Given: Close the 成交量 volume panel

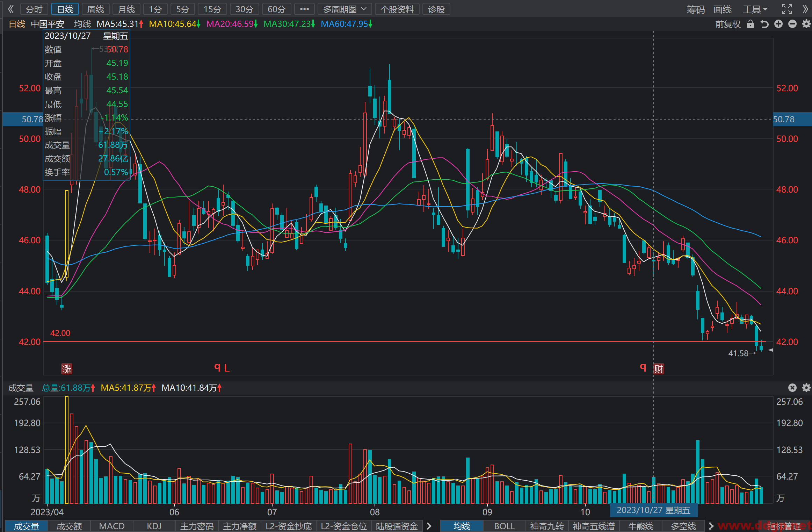Looking at the screenshot, I should [x=792, y=388].
